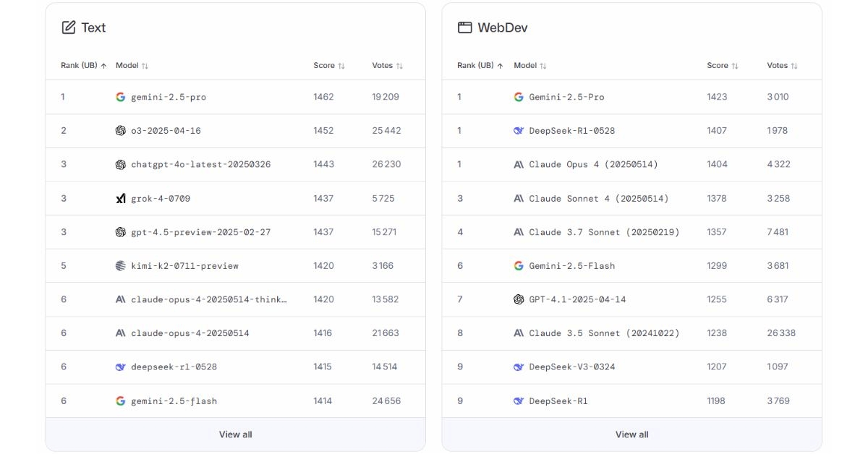This screenshot has width=868, height=454.
Task: Click score 1462 for gemini-2.5-pro
Action: coord(323,97)
